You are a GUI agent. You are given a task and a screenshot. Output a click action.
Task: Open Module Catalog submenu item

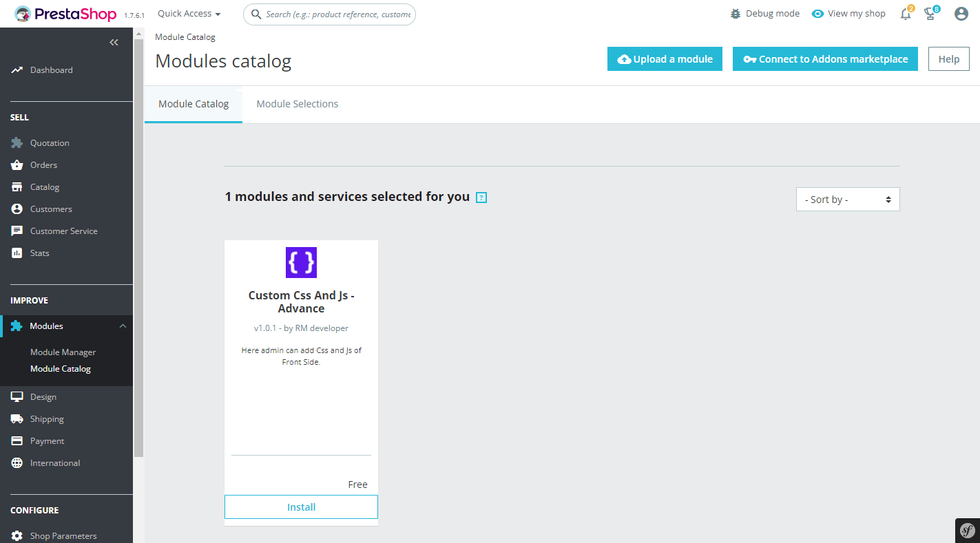tap(61, 369)
